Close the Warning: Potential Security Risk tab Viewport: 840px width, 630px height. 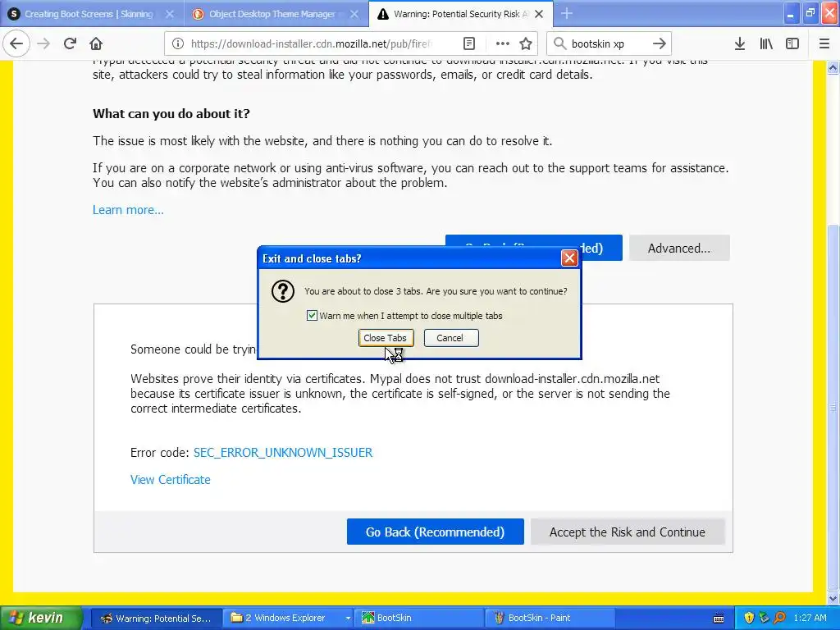pyautogui.click(x=539, y=14)
